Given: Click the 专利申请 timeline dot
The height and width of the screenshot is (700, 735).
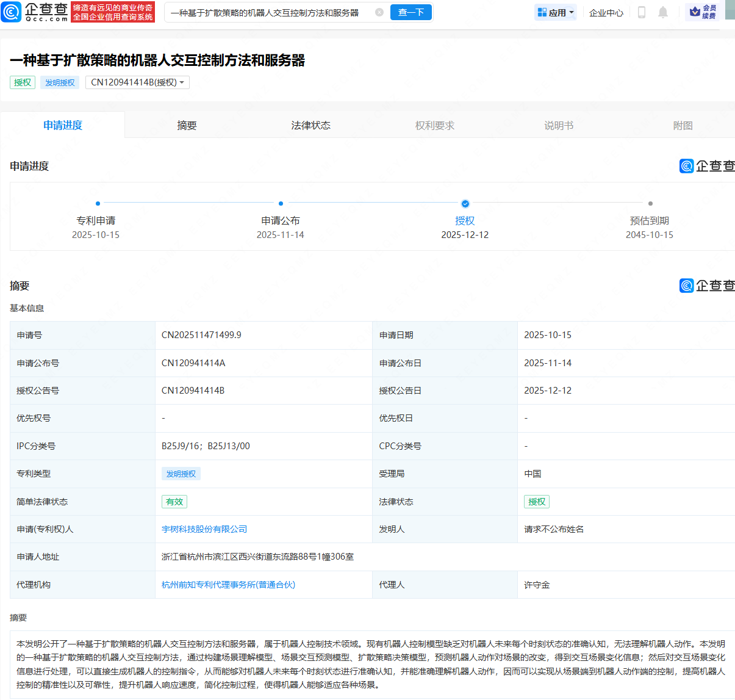Looking at the screenshot, I should [98, 204].
